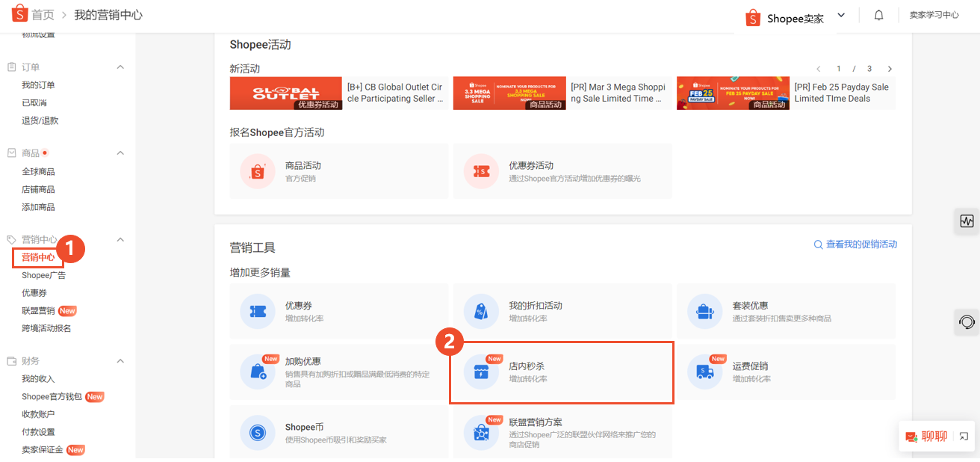Click the 增加更多销量 subheading
Viewport: 980px width, 462px height.
[260, 273]
